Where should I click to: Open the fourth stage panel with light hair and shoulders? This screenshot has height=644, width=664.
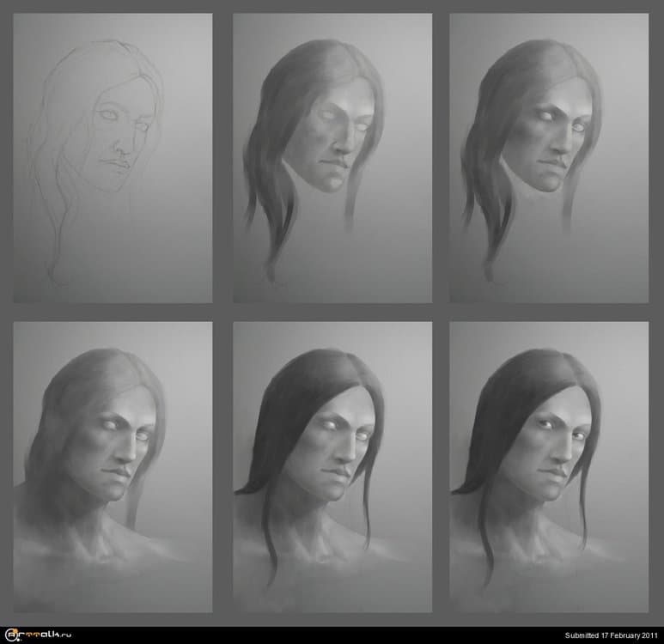click(113, 468)
